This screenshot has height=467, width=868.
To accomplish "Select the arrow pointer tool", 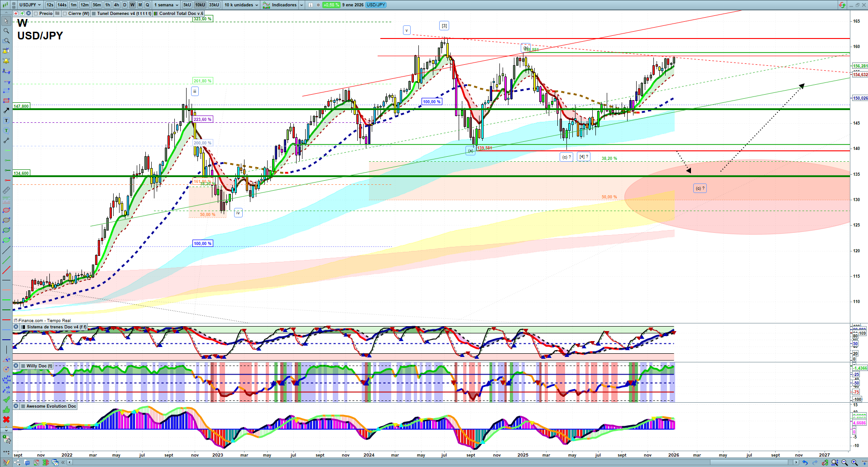I will point(6,21).
